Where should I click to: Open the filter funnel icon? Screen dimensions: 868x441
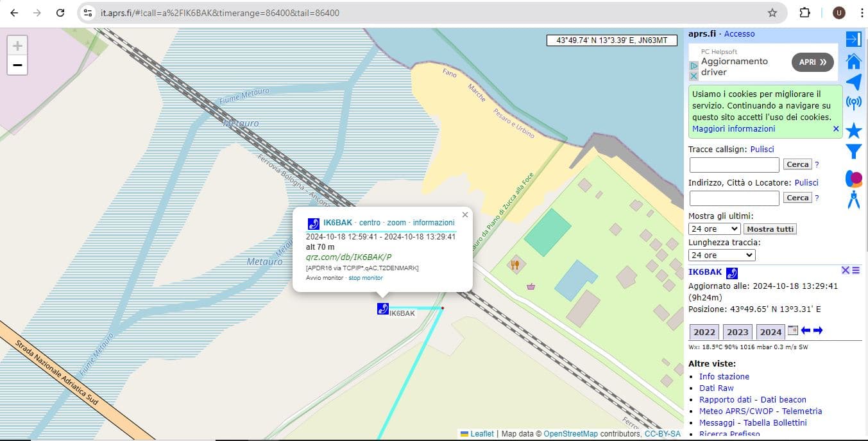point(853,151)
